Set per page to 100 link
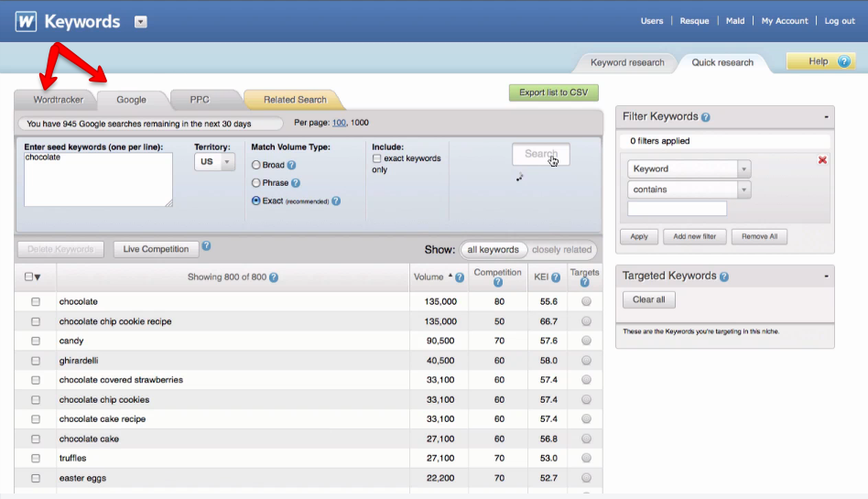This screenshot has height=499, width=868. click(339, 123)
